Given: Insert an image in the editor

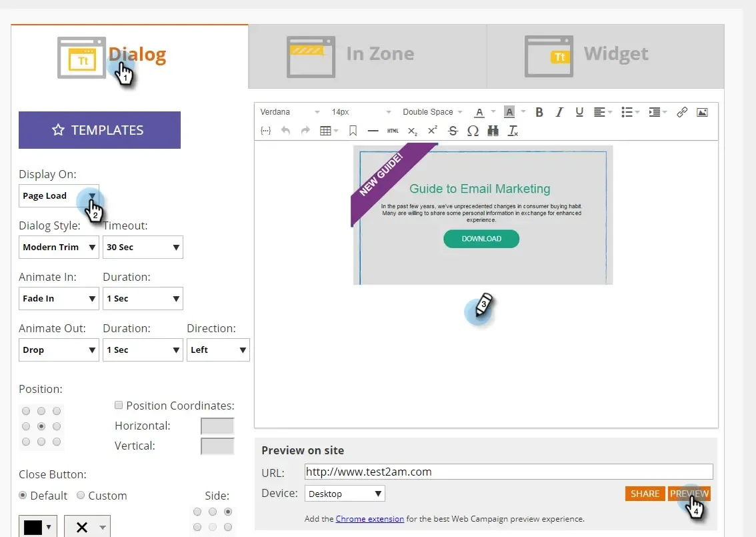Looking at the screenshot, I should pyautogui.click(x=702, y=112).
